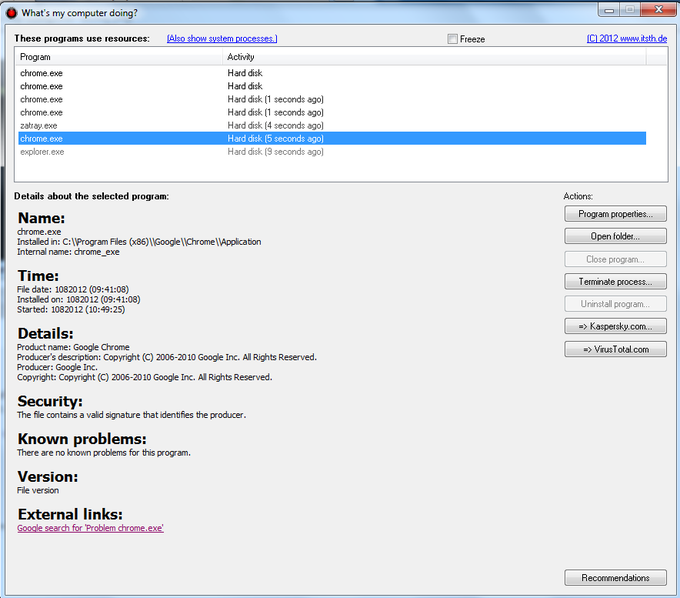Open Program properties dialog

[x=615, y=214]
